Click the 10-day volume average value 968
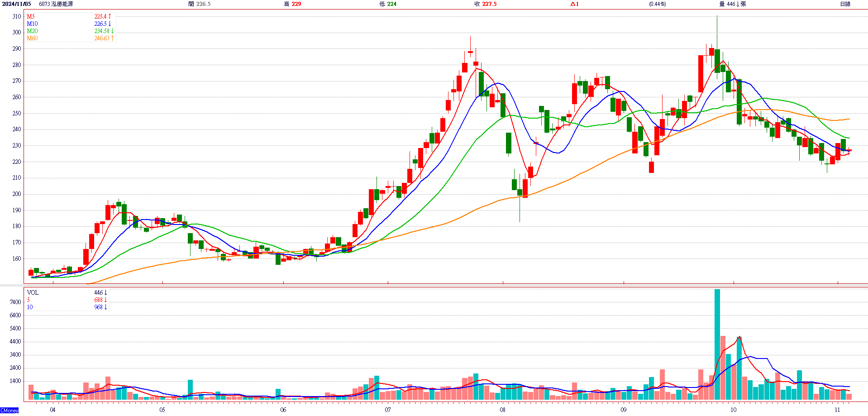Image resolution: width=868 pixels, height=416 pixels. pos(98,307)
